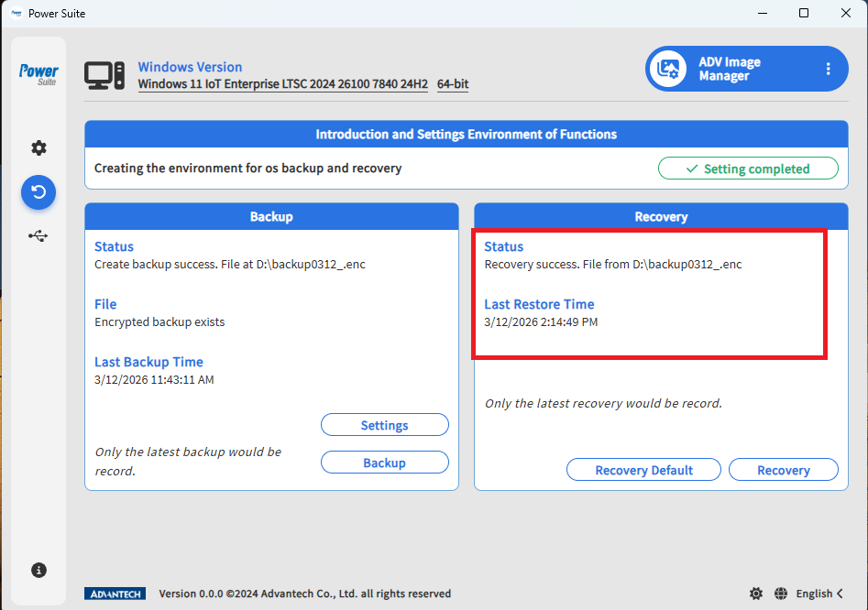Open backup Settings button
The image size is (868, 610).
385,425
